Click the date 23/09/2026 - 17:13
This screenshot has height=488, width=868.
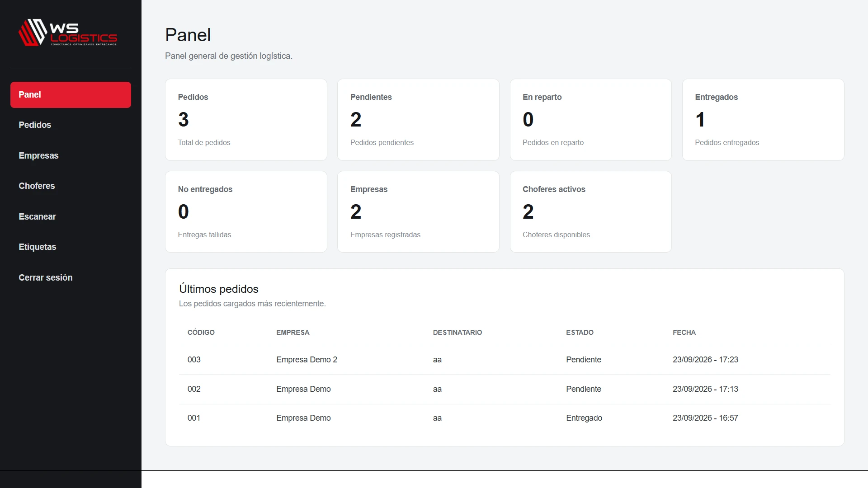[x=705, y=389]
